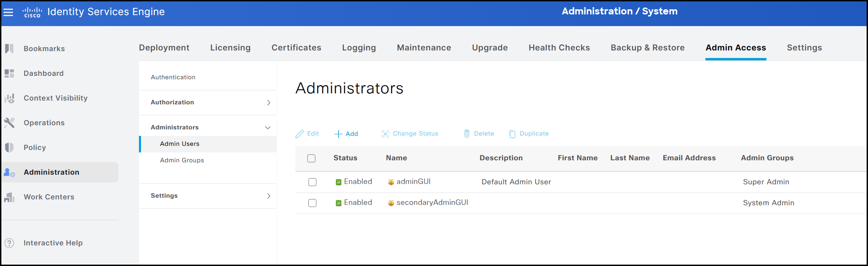Click the Duplicate copy icon
868x266 pixels.
(x=512, y=134)
